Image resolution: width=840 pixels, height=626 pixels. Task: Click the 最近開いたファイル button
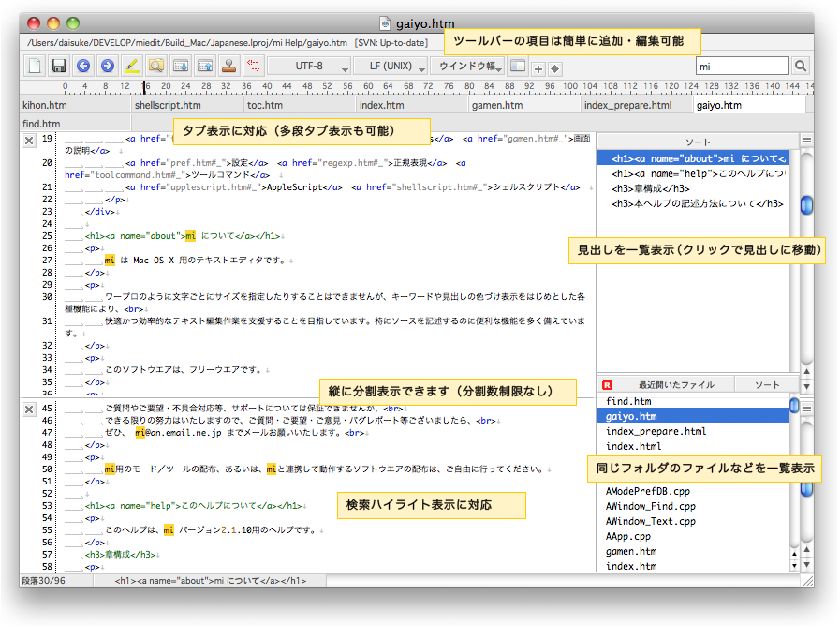(676, 384)
